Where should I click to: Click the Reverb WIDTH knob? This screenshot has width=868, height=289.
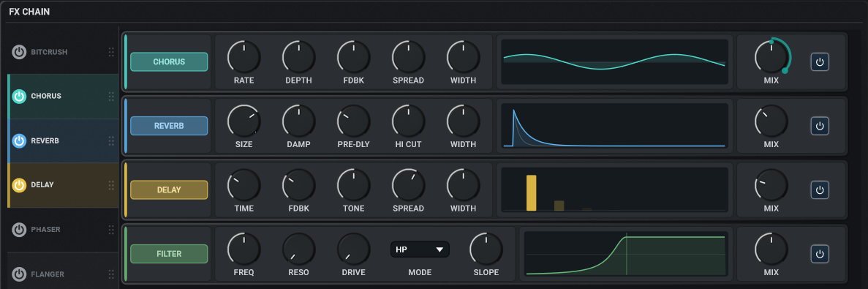coord(464,121)
